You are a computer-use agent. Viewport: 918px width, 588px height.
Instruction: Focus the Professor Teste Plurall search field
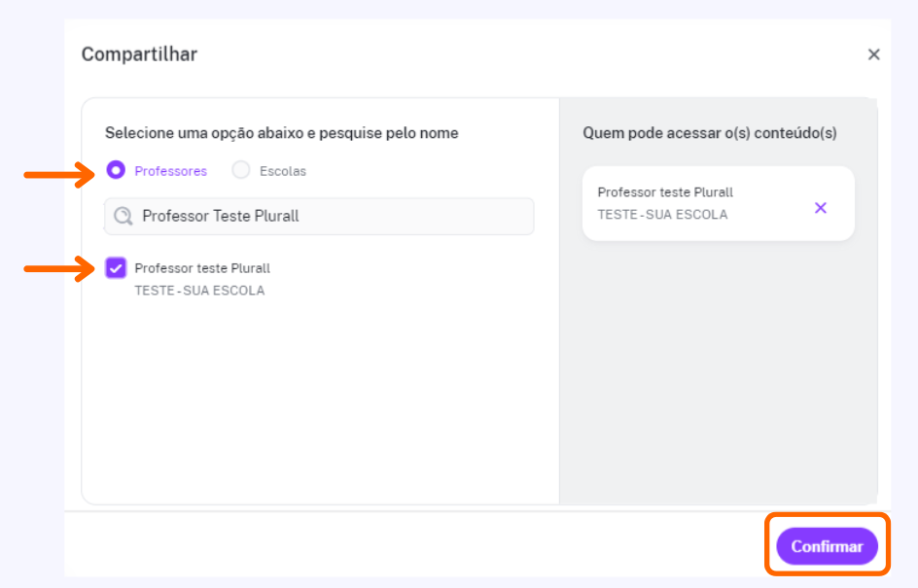click(x=319, y=217)
